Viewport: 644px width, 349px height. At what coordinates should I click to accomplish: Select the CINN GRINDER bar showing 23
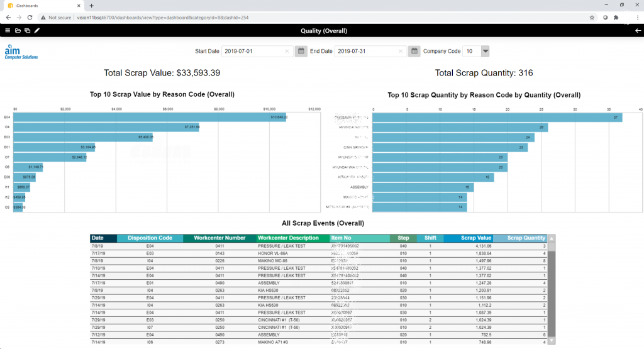pos(450,147)
